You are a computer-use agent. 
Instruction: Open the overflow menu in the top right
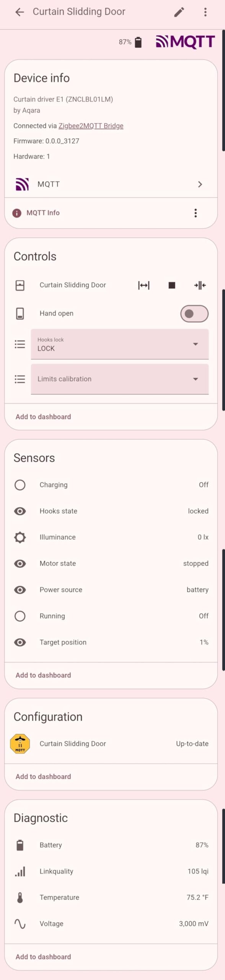[205, 12]
